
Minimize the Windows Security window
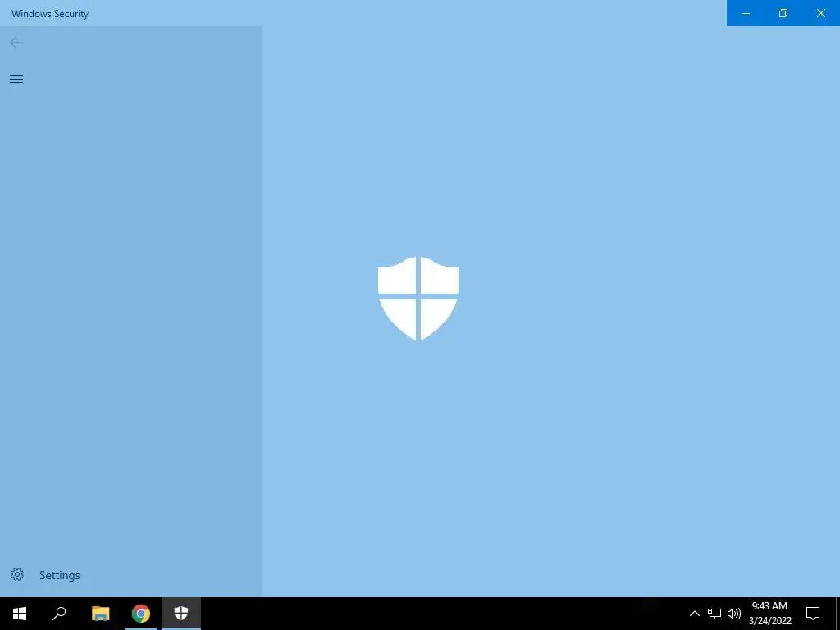click(745, 13)
